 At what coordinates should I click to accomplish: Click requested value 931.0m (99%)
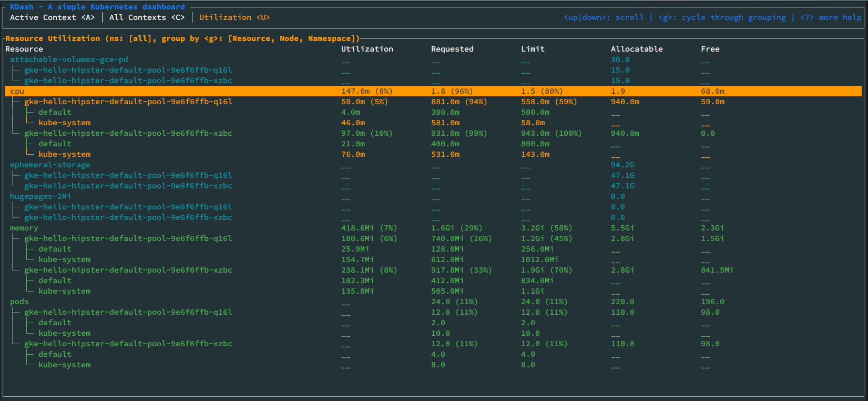[459, 133]
